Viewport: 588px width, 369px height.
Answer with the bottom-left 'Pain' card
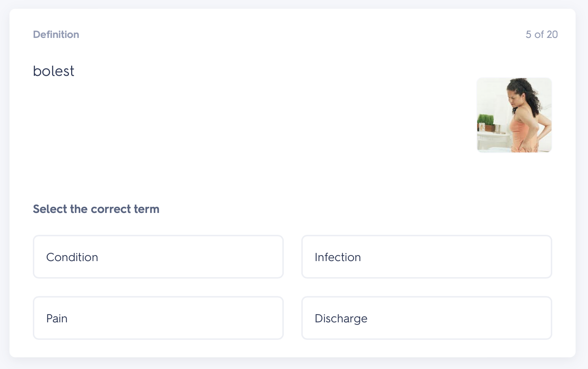158,318
